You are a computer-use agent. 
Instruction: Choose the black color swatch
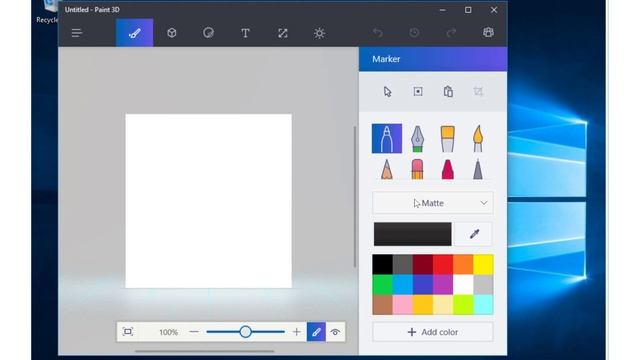382,264
